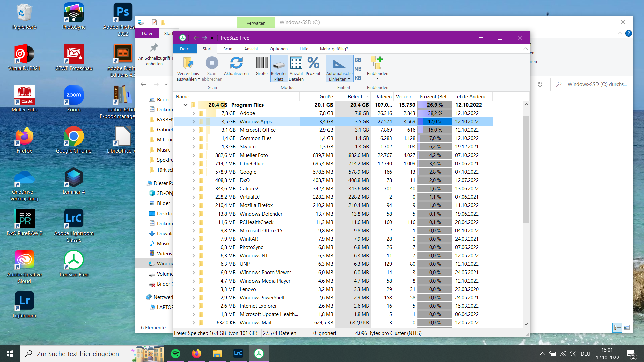Open Spotify from the taskbar
Screen dimensions: 644x362
[x=176, y=353]
